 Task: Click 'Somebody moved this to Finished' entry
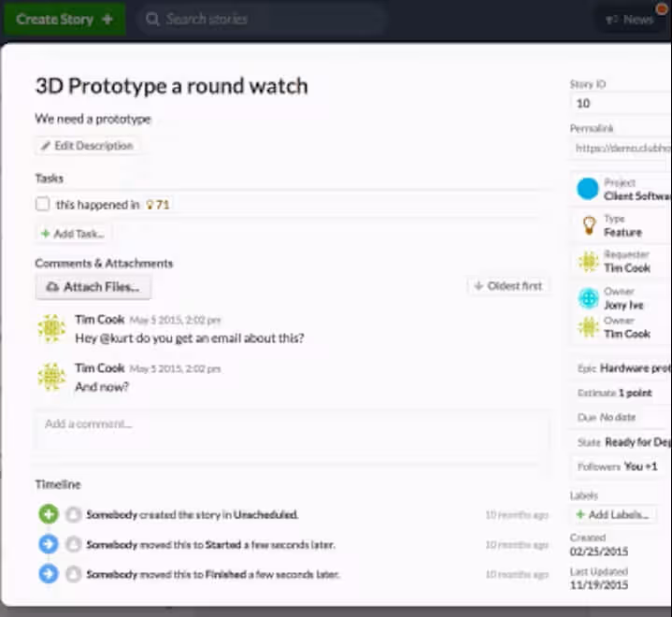213,575
